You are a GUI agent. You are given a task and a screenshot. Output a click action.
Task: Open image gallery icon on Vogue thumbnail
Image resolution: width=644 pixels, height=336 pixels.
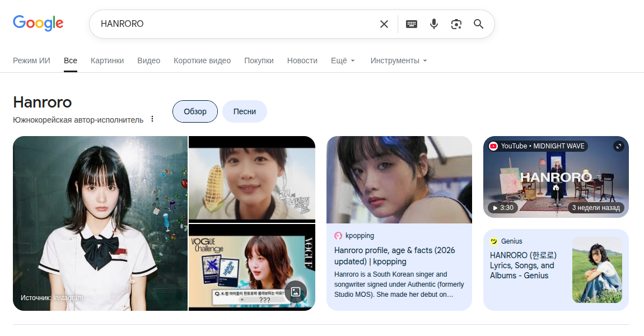[295, 292]
